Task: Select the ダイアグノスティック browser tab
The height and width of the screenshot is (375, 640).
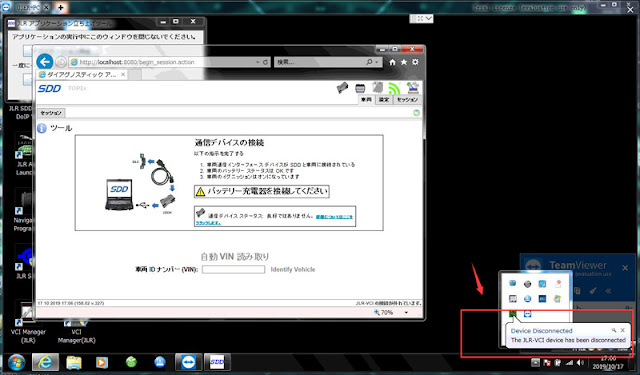Action: point(82,75)
